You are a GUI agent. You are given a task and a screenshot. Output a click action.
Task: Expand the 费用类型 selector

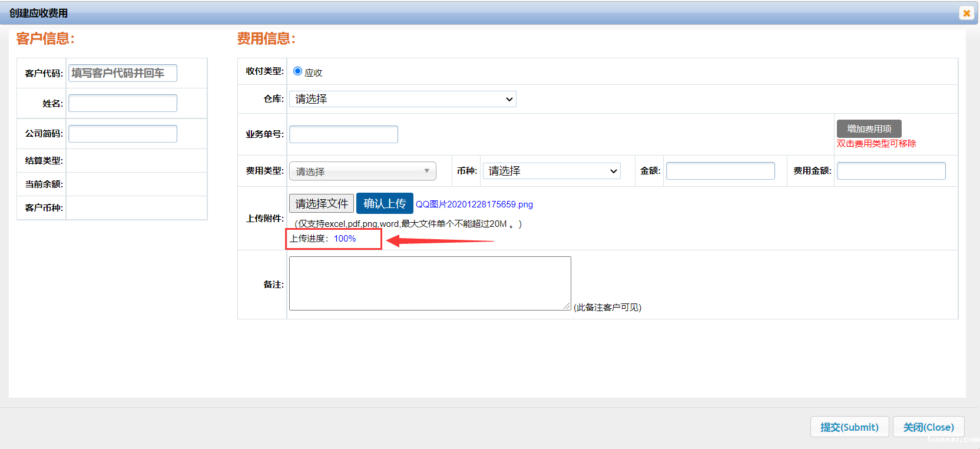362,171
